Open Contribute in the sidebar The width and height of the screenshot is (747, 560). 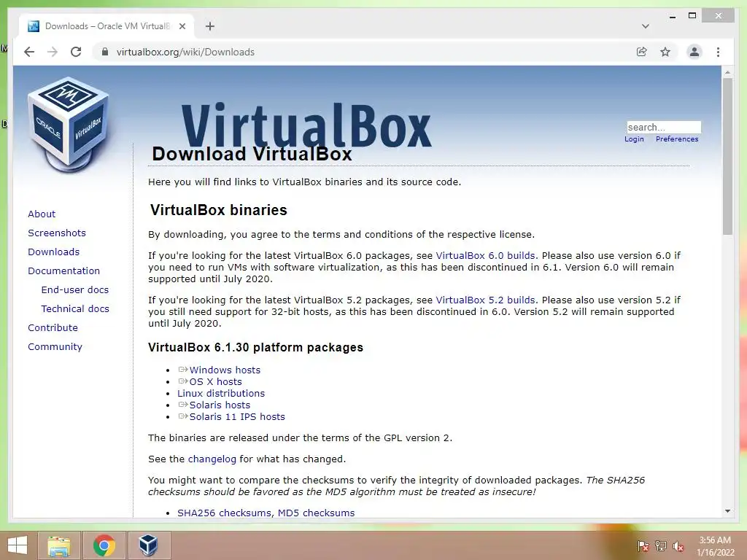point(53,327)
